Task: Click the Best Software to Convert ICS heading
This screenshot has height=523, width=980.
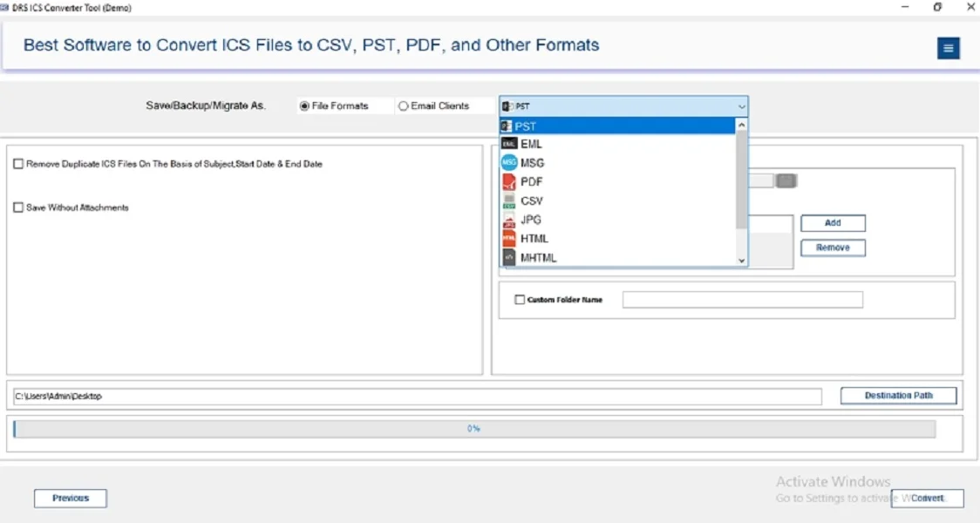Action: point(311,45)
